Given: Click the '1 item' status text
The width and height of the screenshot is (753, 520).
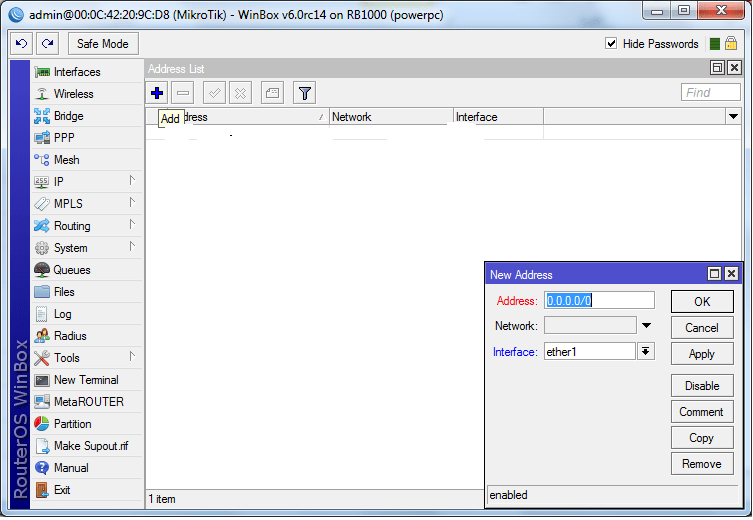Looking at the screenshot, I should click(x=162, y=499).
